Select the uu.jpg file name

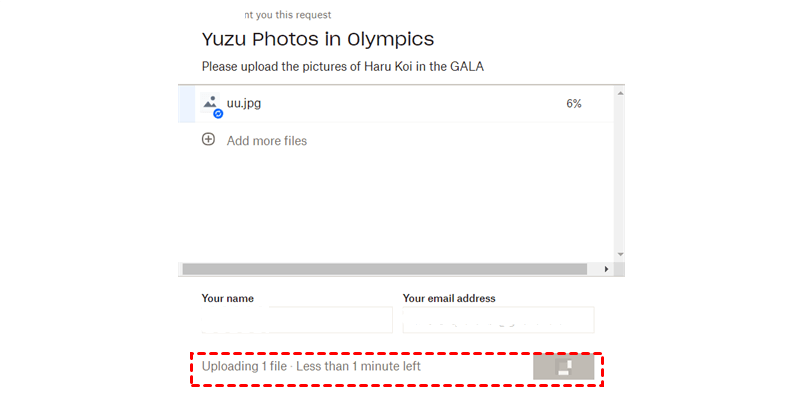[244, 103]
